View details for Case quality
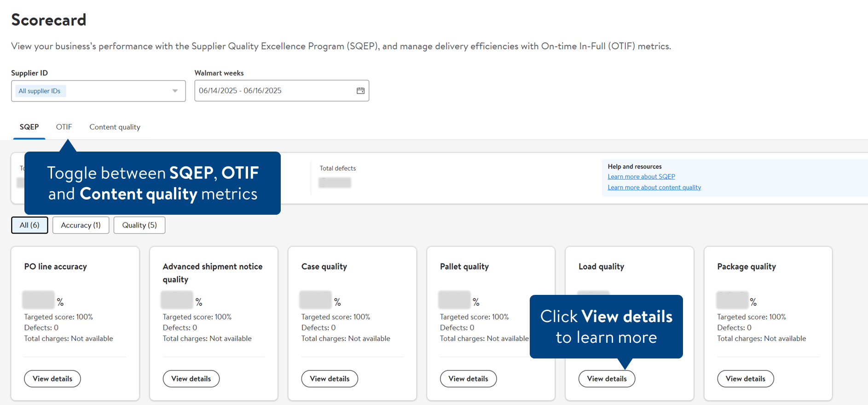Screen dimensions: 868x405 click(x=330, y=379)
